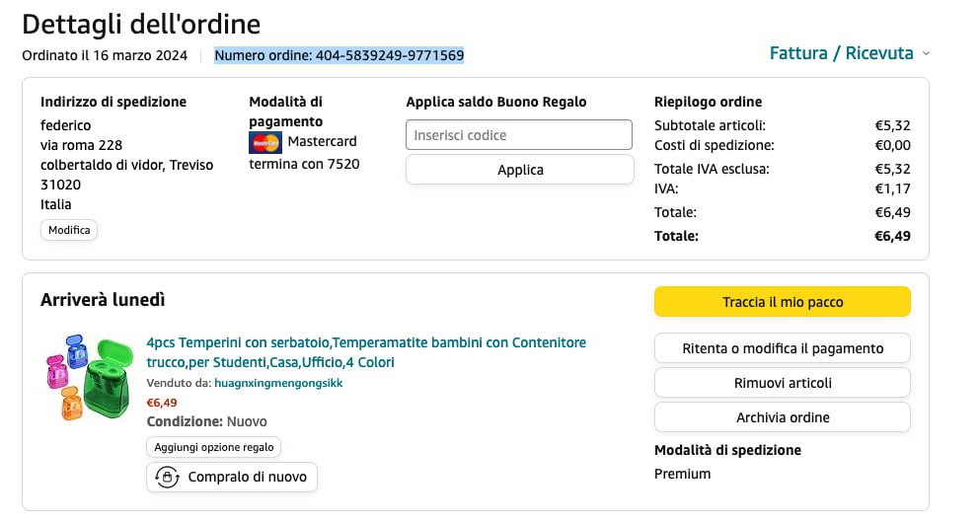Click the red €6,49 item price
The height and width of the screenshot is (524, 980).
[x=162, y=403]
